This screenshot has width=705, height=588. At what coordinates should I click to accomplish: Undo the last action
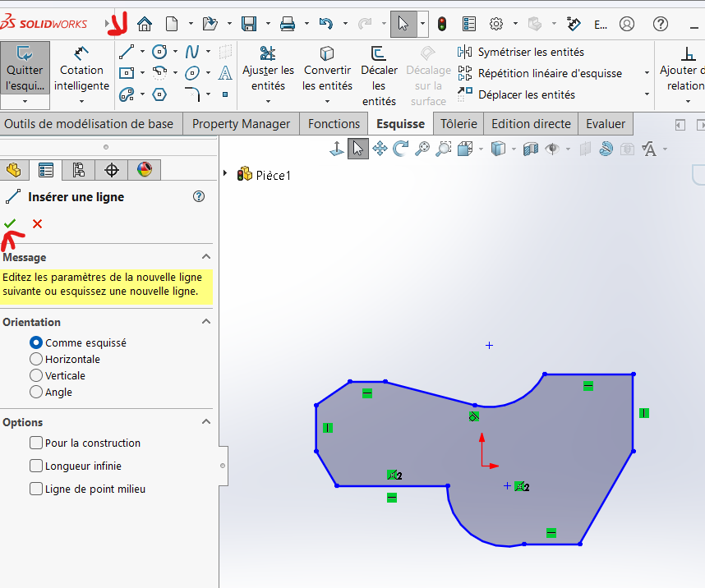tap(326, 23)
